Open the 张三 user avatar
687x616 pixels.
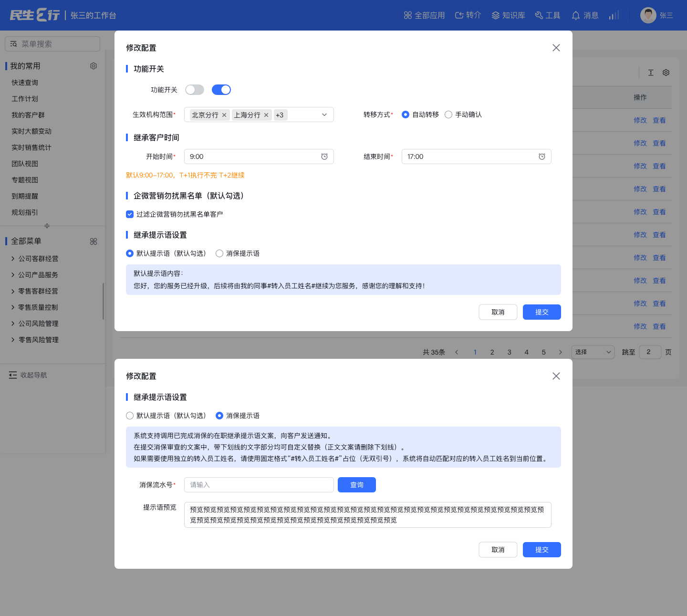click(x=648, y=15)
